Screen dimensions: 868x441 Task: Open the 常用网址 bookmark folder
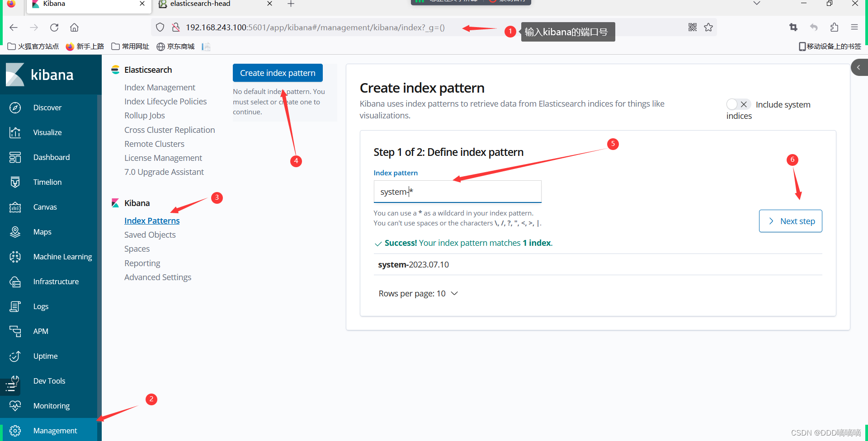pos(130,47)
